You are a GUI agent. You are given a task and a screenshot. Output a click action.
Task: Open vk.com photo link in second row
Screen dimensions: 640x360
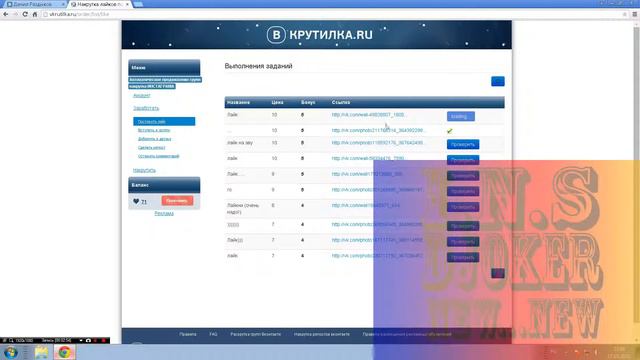point(379,130)
